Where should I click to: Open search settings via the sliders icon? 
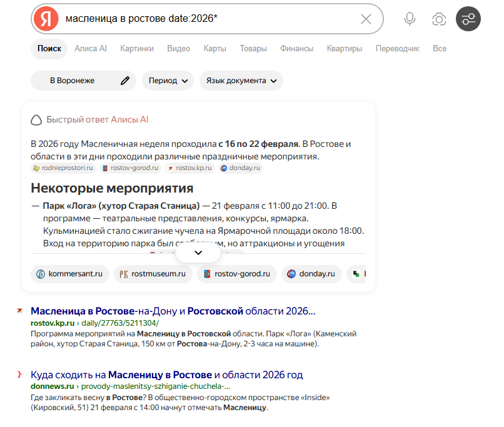tap(468, 19)
